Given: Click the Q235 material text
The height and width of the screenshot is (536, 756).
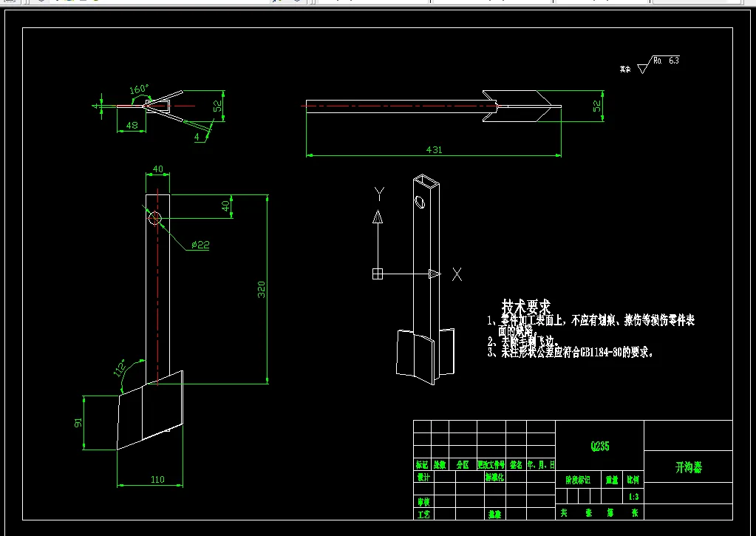Looking at the screenshot, I should pyautogui.click(x=600, y=447).
